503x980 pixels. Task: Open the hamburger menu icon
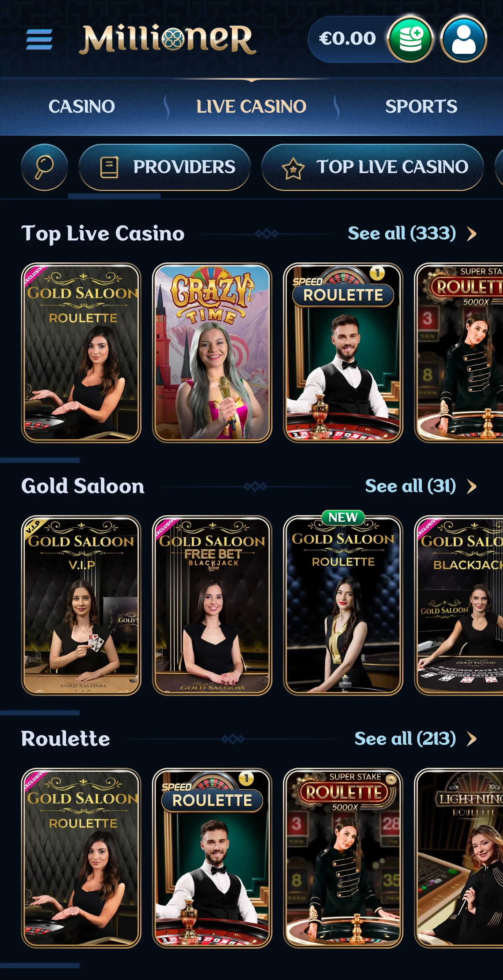point(39,39)
